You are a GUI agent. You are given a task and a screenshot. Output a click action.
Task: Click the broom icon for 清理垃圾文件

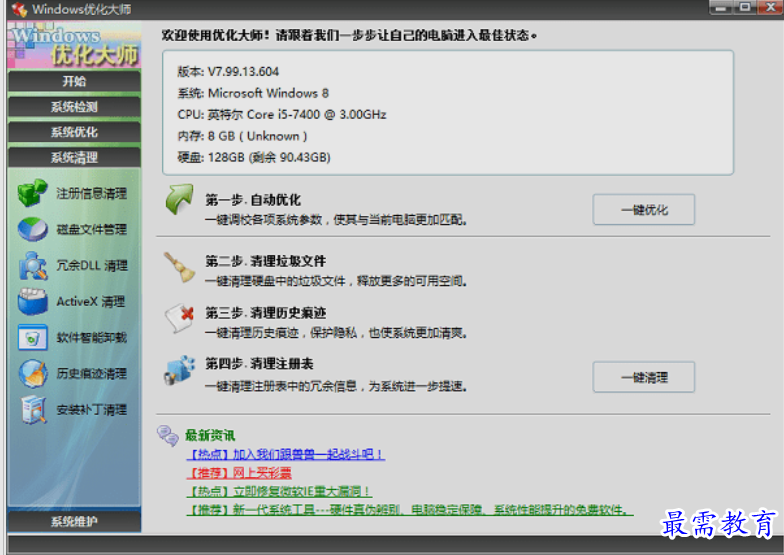point(179,266)
